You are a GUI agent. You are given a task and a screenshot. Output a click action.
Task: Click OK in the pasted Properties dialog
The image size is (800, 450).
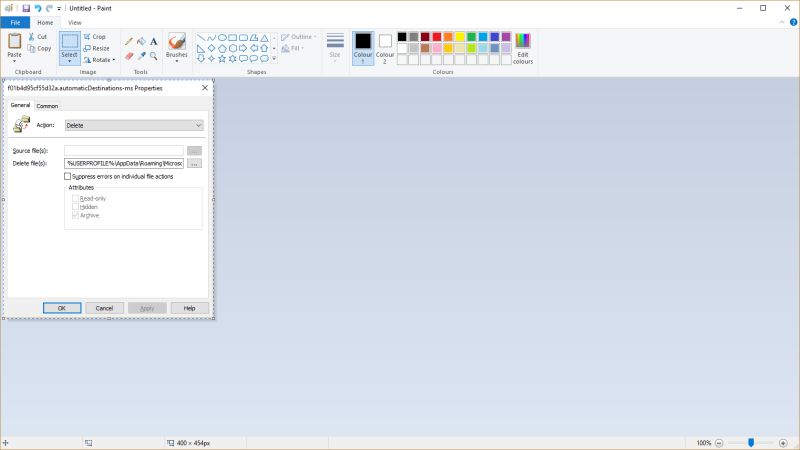click(x=62, y=308)
